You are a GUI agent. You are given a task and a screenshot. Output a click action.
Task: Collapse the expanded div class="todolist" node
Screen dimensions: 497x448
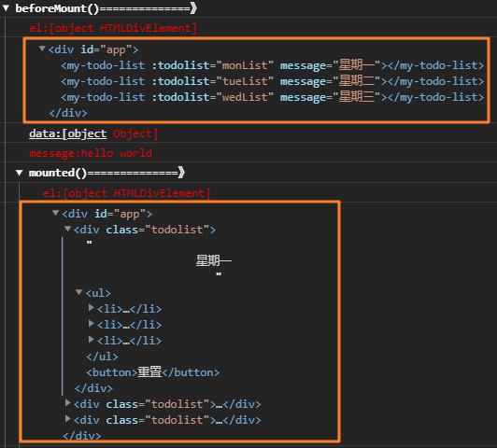[x=67, y=229]
